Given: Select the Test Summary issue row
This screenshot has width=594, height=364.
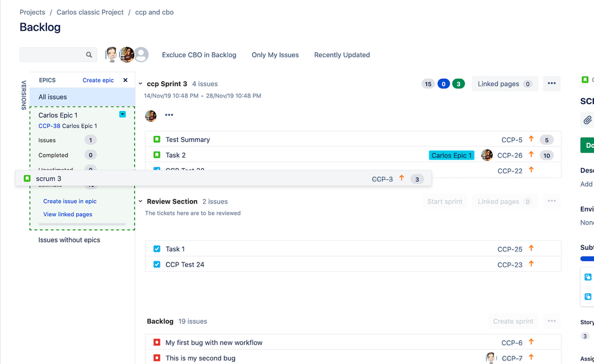Looking at the screenshot, I should pos(353,139).
